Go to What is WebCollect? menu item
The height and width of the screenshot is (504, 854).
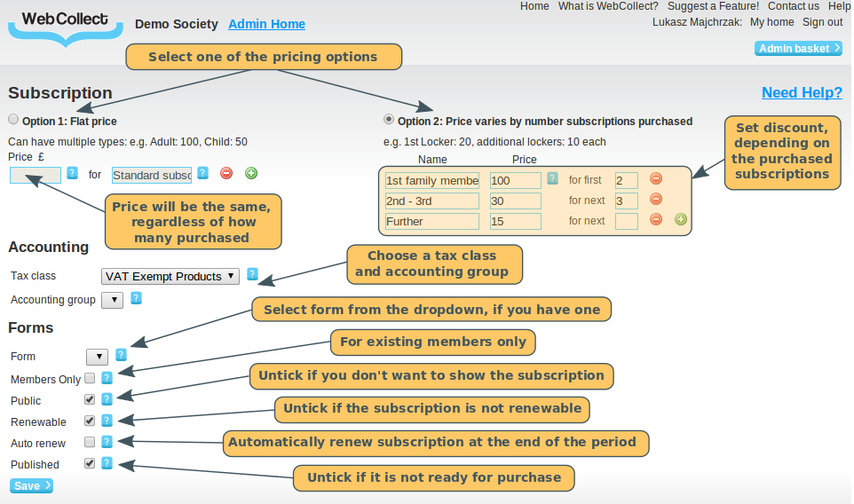pyautogui.click(x=608, y=6)
